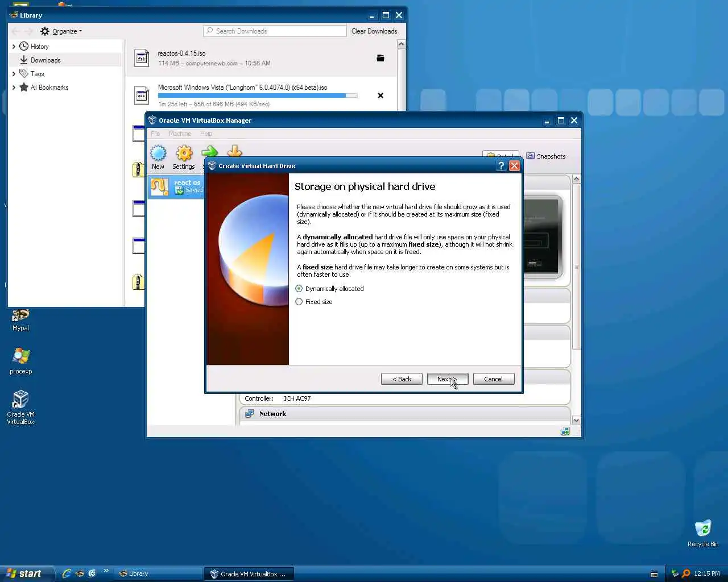Click the taskbar clock showing 12:15 PM
This screenshot has height=582, width=728.
point(707,574)
